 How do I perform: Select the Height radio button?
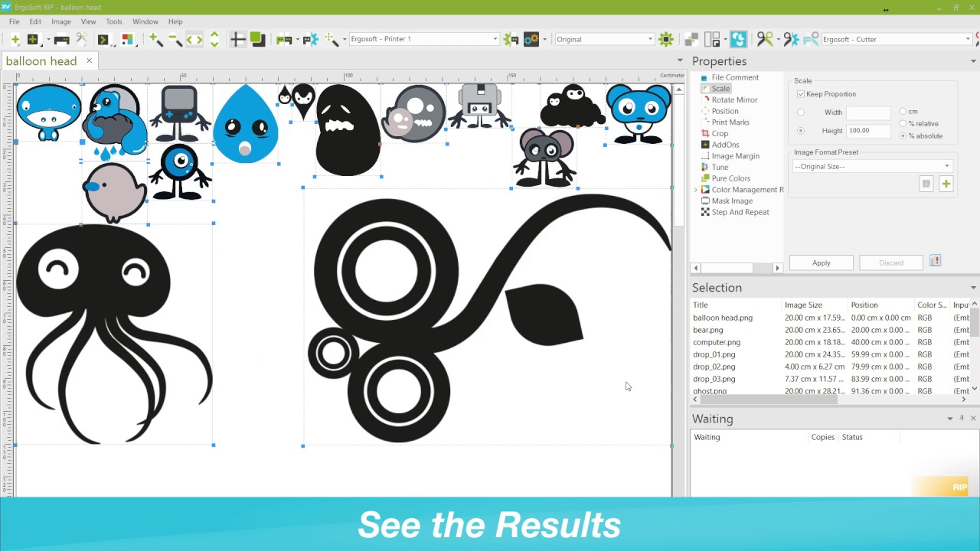[x=801, y=131]
